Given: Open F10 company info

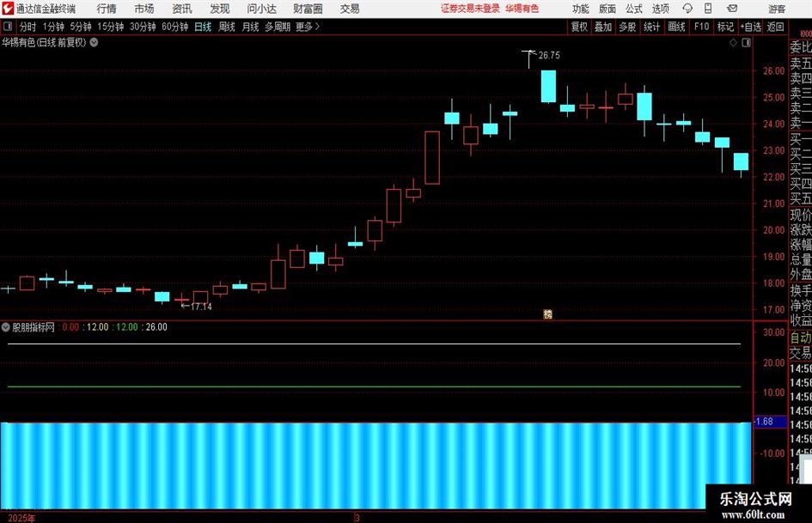Looking at the screenshot, I should [x=701, y=27].
